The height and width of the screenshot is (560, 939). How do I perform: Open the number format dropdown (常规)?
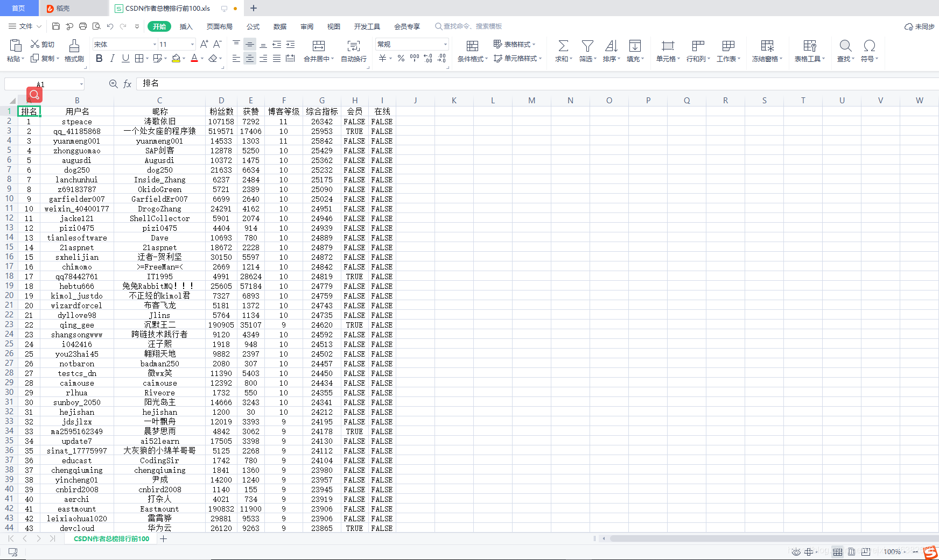click(x=445, y=44)
